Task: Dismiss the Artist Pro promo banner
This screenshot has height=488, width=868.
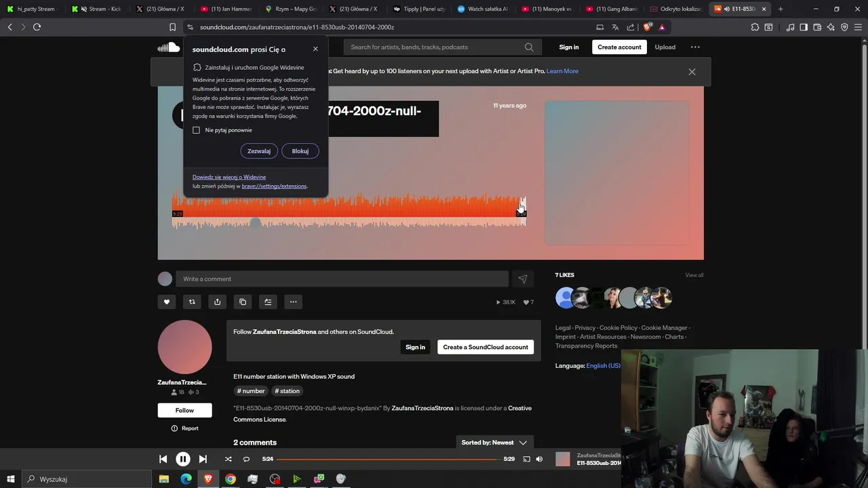Action: [x=692, y=71]
